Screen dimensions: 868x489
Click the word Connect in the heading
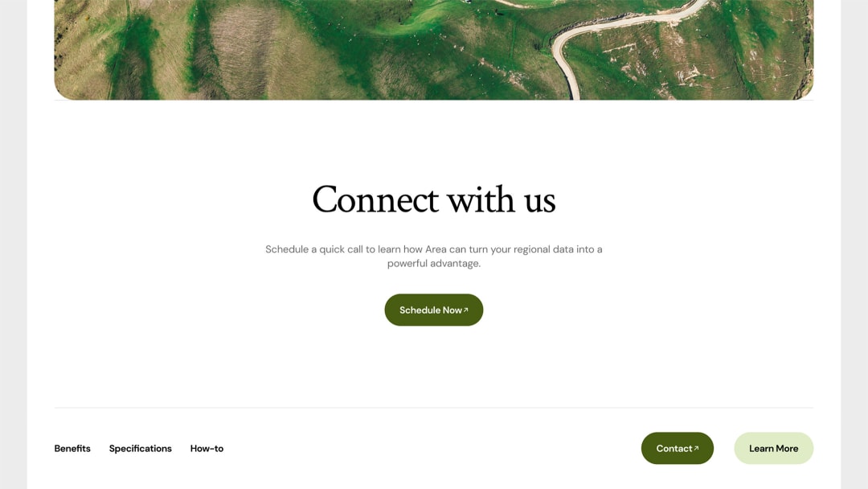(375, 199)
